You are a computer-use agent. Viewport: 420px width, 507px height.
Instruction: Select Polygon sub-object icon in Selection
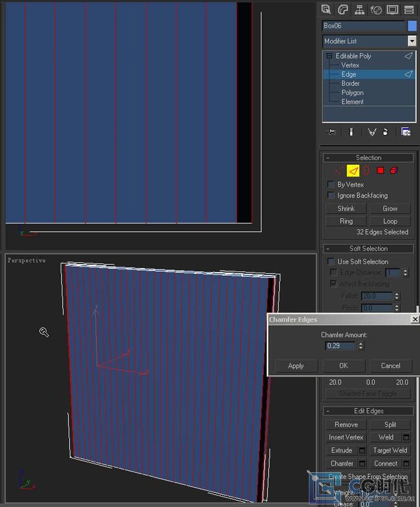pos(380,171)
